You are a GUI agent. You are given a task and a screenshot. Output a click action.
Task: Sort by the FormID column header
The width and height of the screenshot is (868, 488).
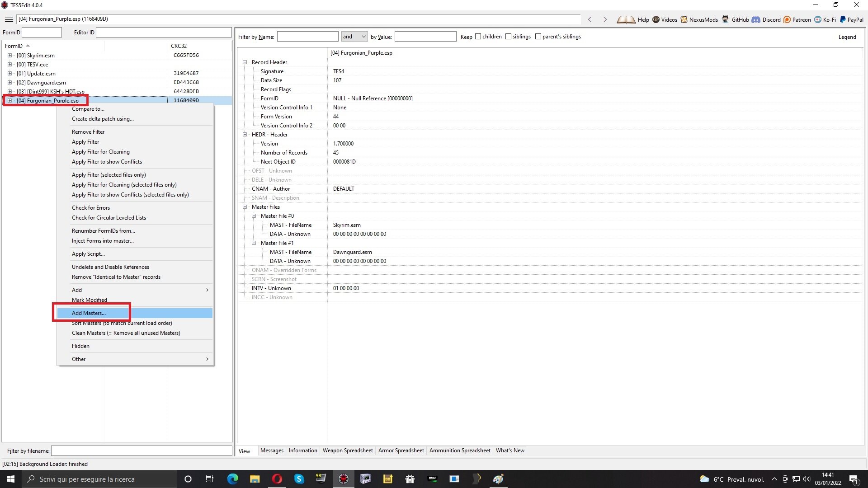[x=53, y=46]
